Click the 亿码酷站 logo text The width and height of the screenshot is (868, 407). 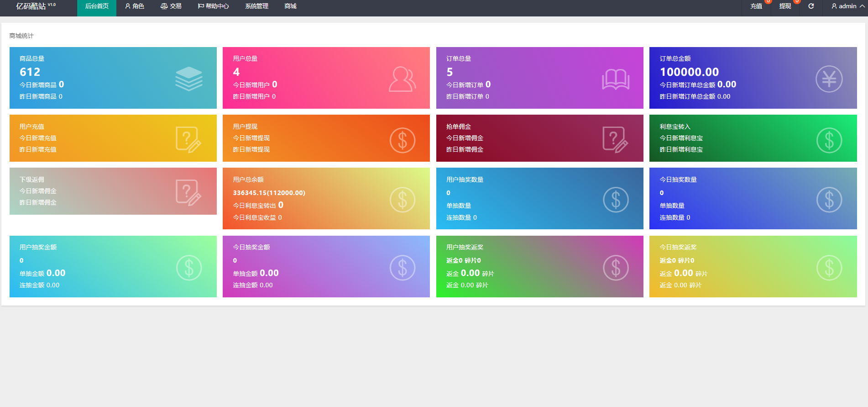click(31, 6)
